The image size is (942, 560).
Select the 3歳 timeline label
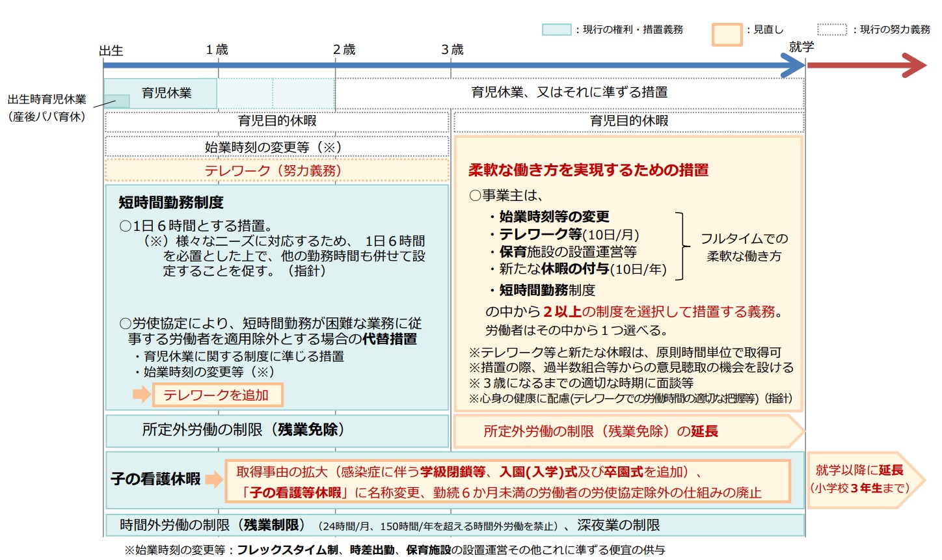tap(452, 49)
